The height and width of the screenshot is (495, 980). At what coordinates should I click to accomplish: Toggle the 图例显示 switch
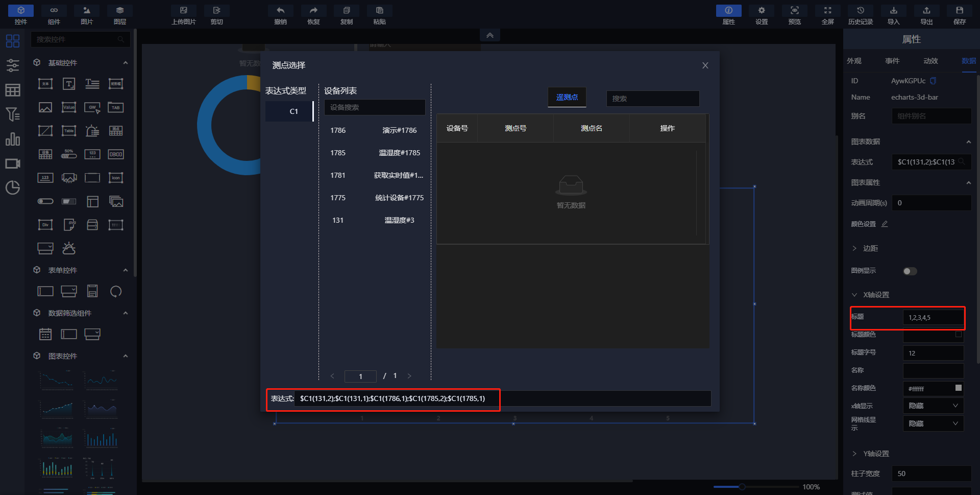point(910,271)
